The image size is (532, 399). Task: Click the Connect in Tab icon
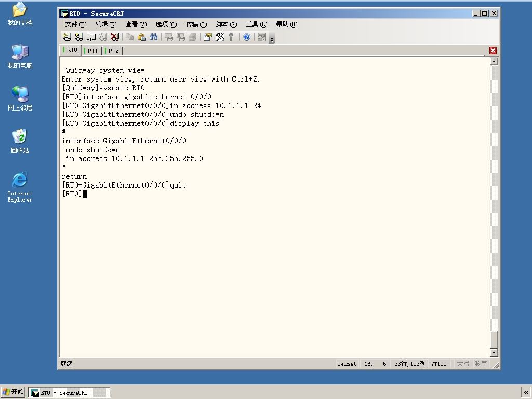pos(91,37)
